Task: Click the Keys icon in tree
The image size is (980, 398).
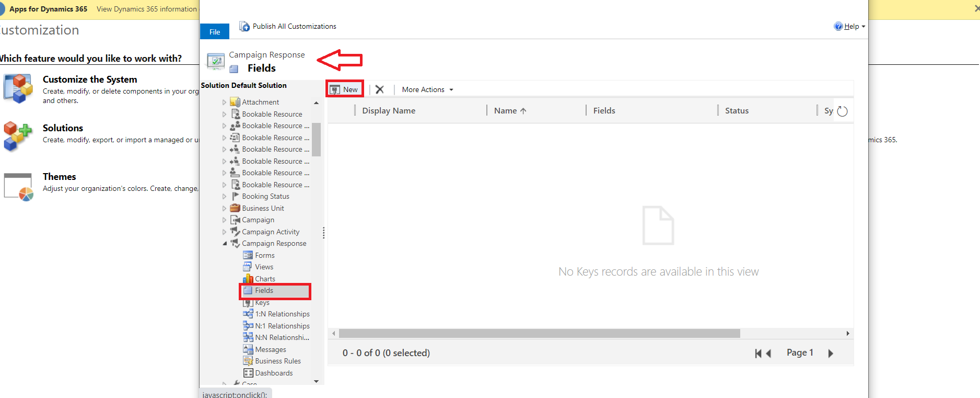Action: click(x=248, y=303)
